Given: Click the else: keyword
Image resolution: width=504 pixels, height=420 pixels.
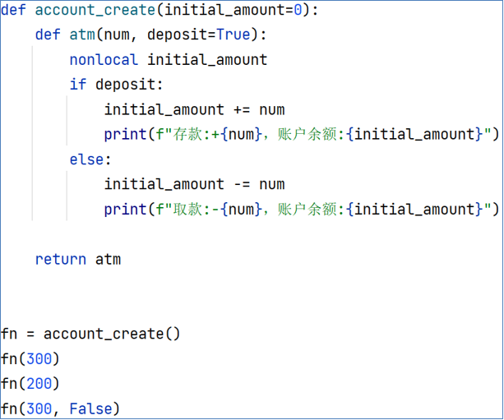Looking at the screenshot, I should [90, 159].
